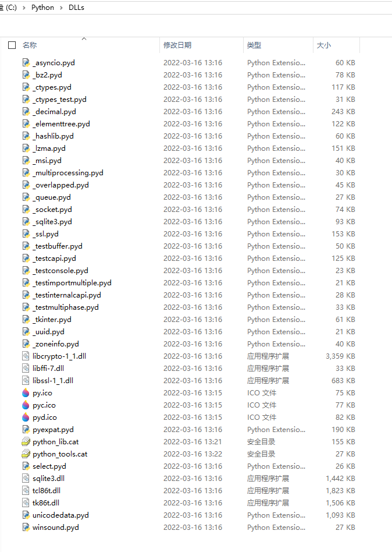The height and width of the screenshot is (552, 392).
Task: Click the winsound.pyd file icon
Action: pyautogui.click(x=26, y=528)
